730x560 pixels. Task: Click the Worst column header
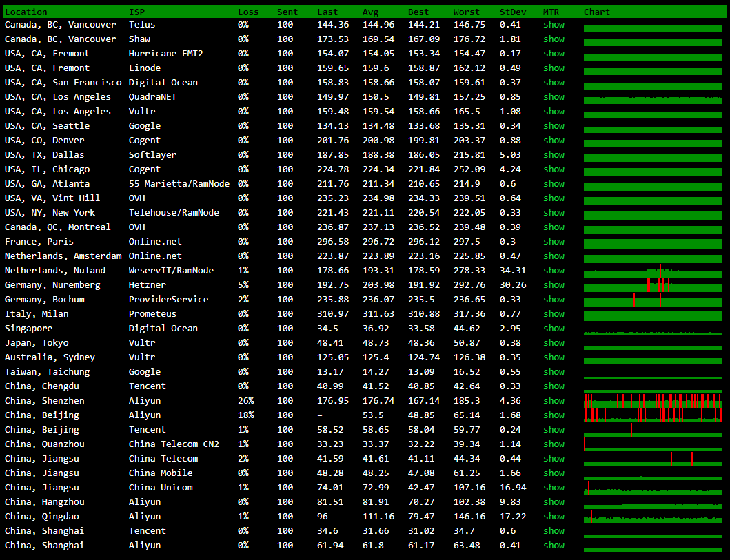(x=466, y=12)
